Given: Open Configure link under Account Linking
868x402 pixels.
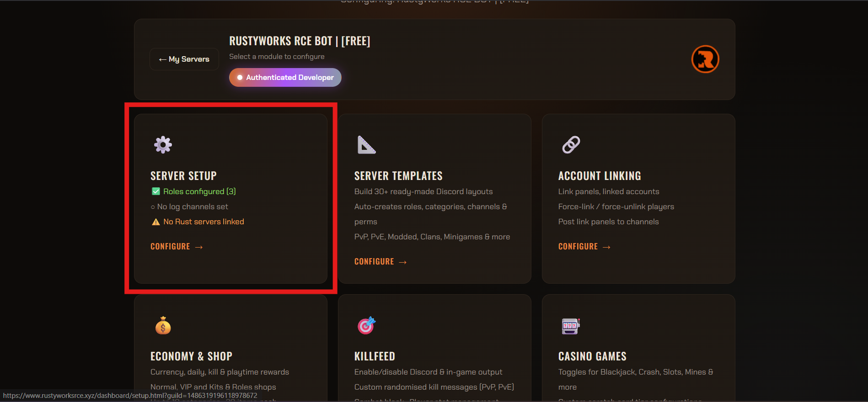Looking at the screenshot, I should click(584, 246).
